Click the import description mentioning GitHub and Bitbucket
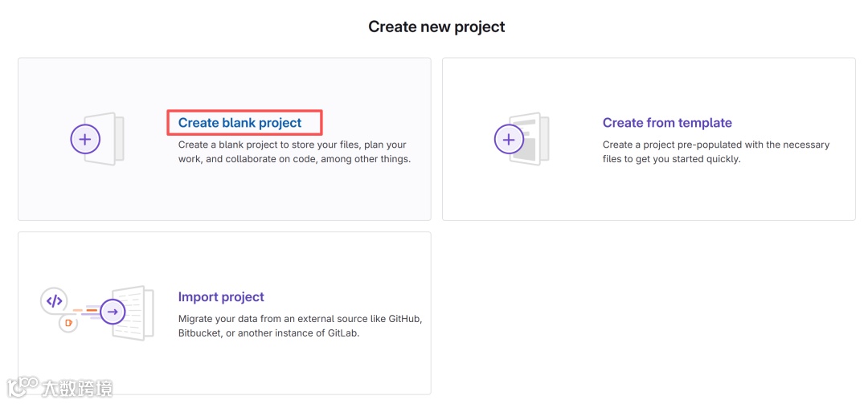 300,325
